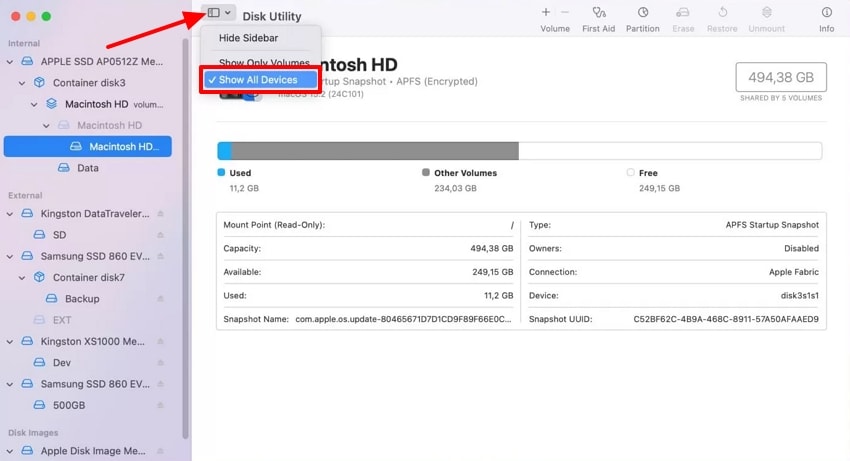Eject the 500GB volume

click(x=160, y=405)
